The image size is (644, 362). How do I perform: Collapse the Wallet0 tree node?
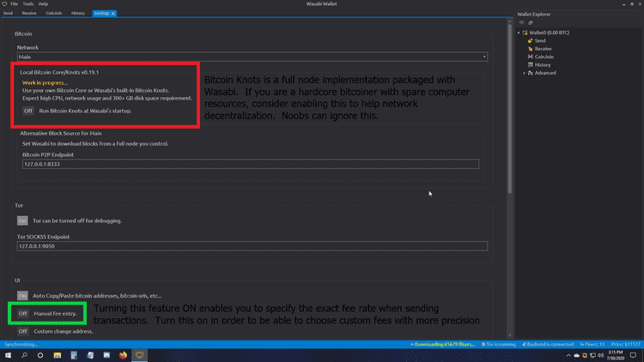click(x=519, y=33)
